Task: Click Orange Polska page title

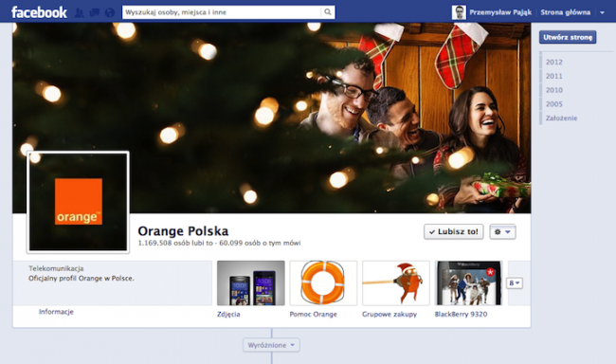Action: pos(183,230)
